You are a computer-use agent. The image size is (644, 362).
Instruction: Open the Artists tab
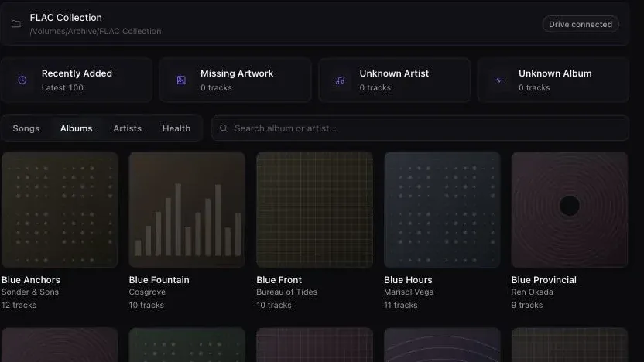(127, 128)
